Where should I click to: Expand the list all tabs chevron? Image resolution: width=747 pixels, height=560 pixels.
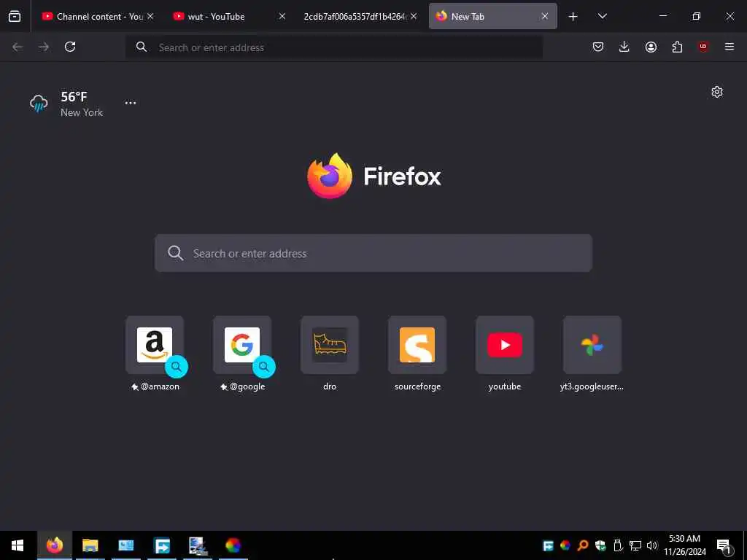click(x=602, y=16)
